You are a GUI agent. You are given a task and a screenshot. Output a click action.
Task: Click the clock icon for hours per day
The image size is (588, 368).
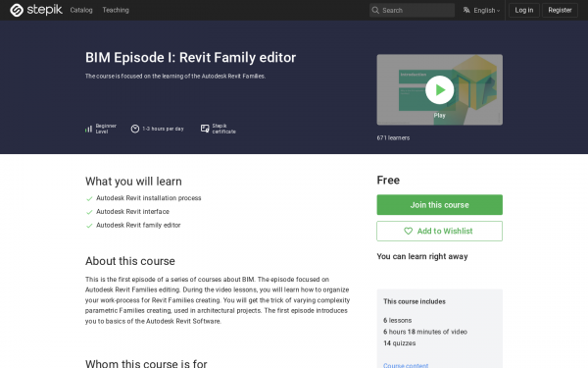point(135,129)
